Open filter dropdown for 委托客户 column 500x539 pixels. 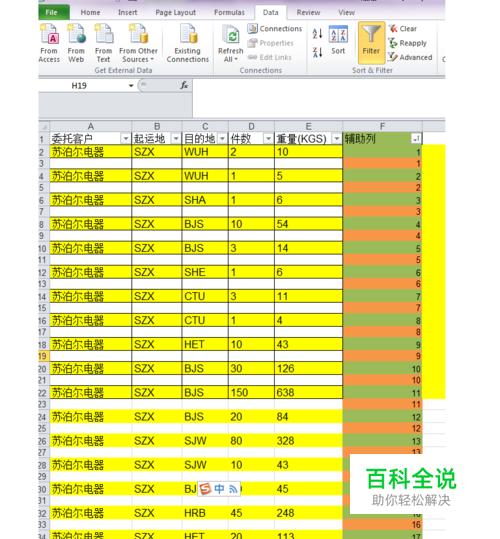(x=126, y=139)
